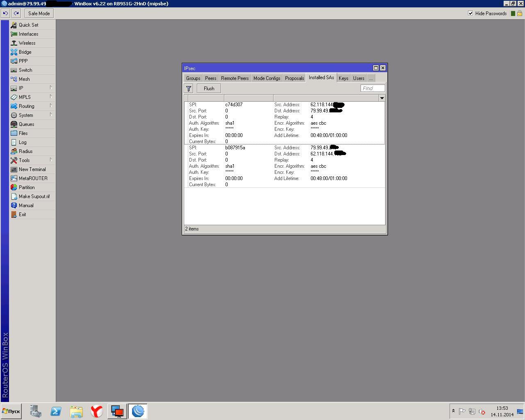525x420 pixels.
Task: Select the SA entry with SPI b087915a
Action: pos(285,166)
